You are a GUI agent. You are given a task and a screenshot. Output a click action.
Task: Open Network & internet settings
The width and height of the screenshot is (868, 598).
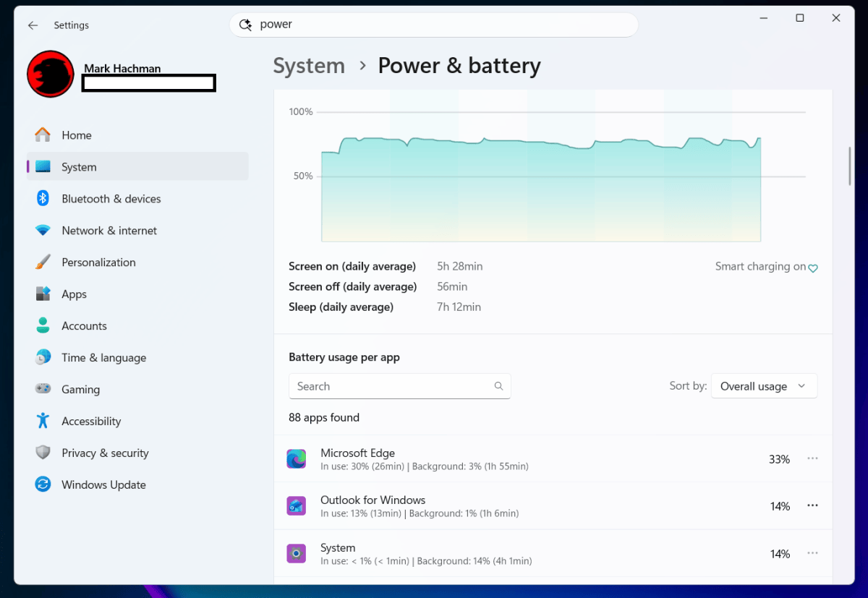137,231
